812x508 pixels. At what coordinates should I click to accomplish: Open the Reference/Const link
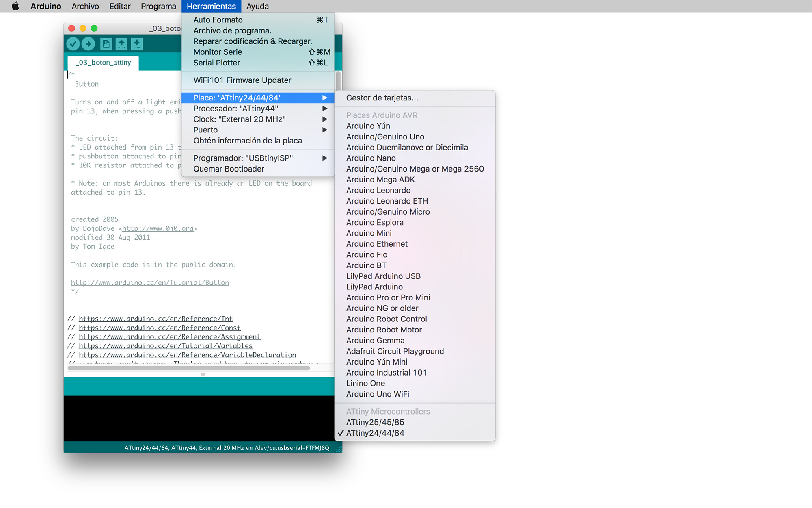coord(160,328)
